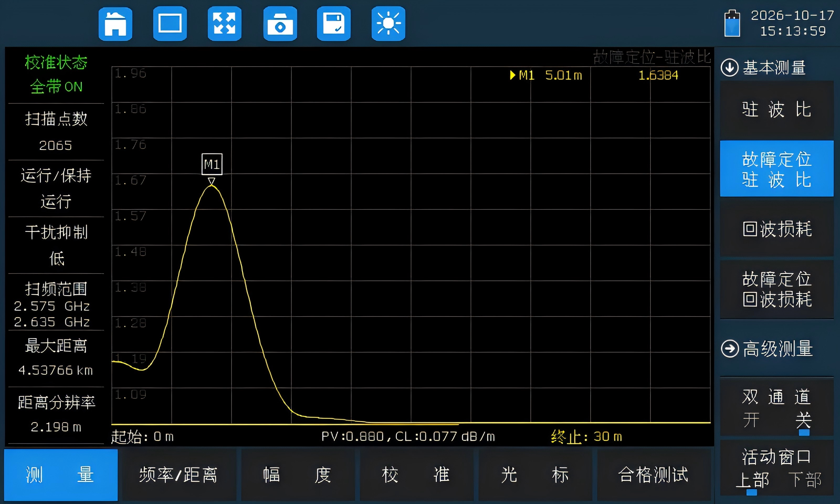Choose the 回波损耗 measurement

777,229
